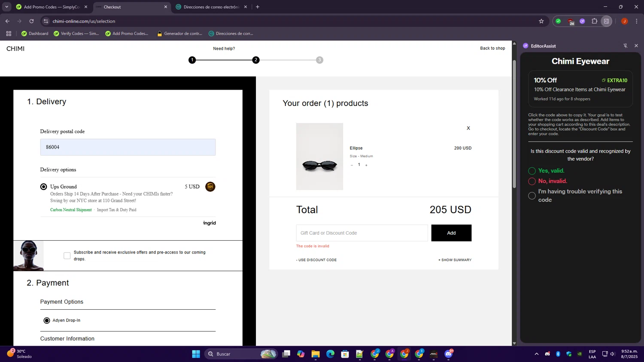This screenshot has width=644, height=362.
Task: Select the Adyen Drop-In payment option
Action: pyautogui.click(x=47, y=320)
